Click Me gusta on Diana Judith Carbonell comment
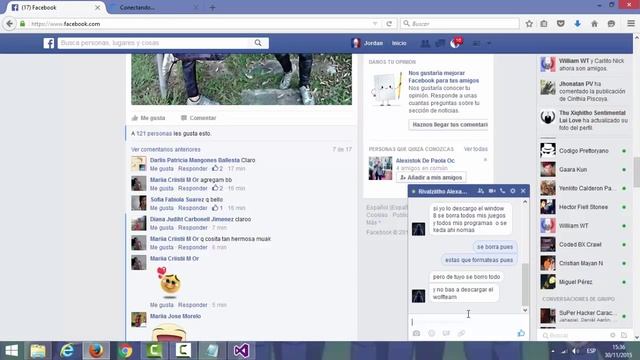Image resolution: width=640 pixels, height=360 pixels. tap(162, 228)
